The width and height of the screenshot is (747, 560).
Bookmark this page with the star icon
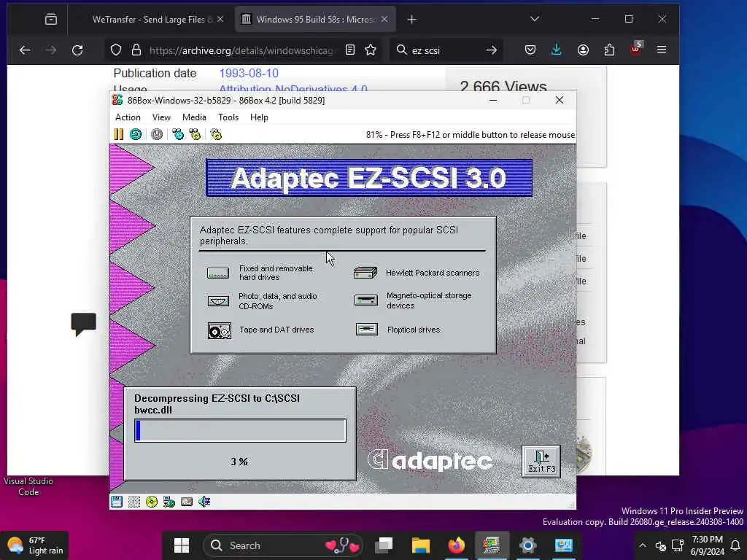(x=371, y=50)
